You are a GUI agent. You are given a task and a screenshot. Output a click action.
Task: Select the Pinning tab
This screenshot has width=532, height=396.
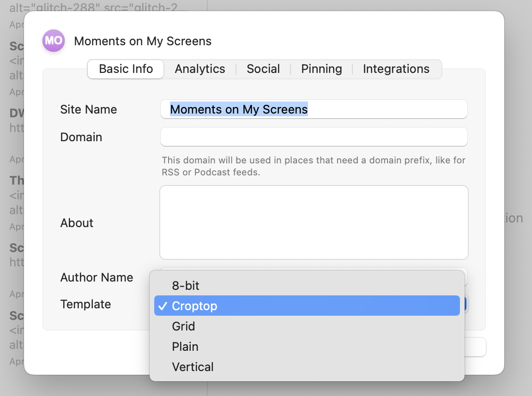point(321,69)
